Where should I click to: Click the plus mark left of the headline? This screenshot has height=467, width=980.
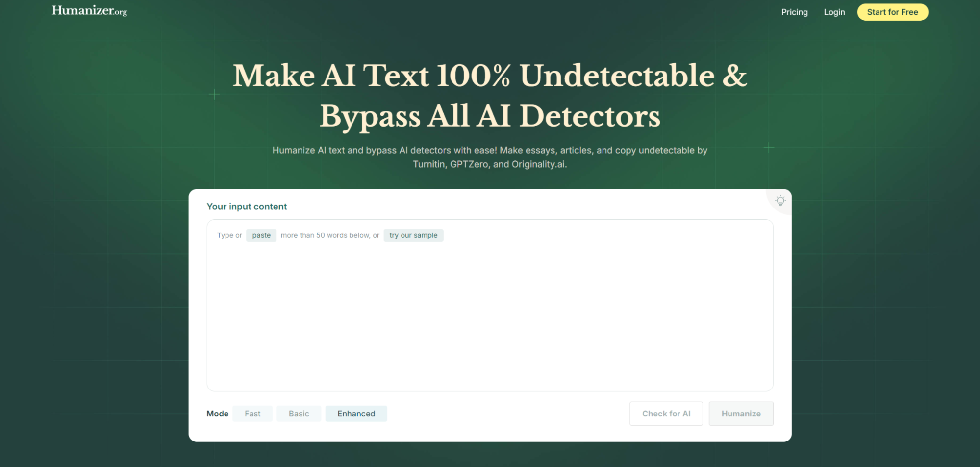pyautogui.click(x=214, y=94)
